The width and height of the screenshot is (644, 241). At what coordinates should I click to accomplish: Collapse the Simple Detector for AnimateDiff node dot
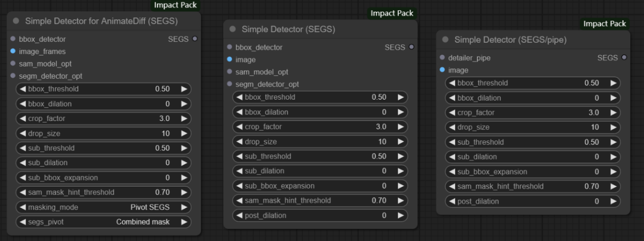[16, 21]
